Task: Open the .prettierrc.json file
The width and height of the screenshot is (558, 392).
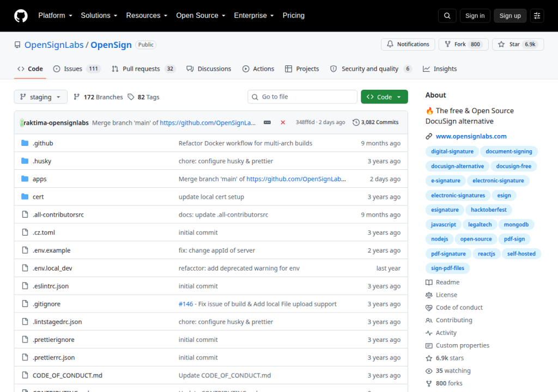Action: [54, 358]
